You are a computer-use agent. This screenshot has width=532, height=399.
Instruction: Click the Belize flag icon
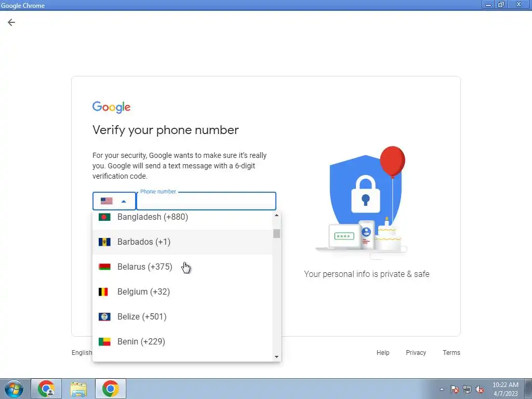pyautogui.click(x=104, y=316)
